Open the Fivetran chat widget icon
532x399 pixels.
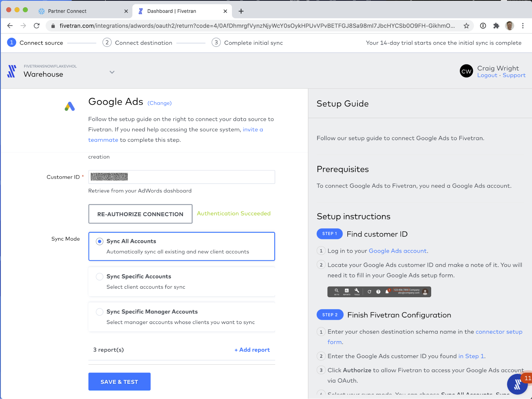(517, 384)
